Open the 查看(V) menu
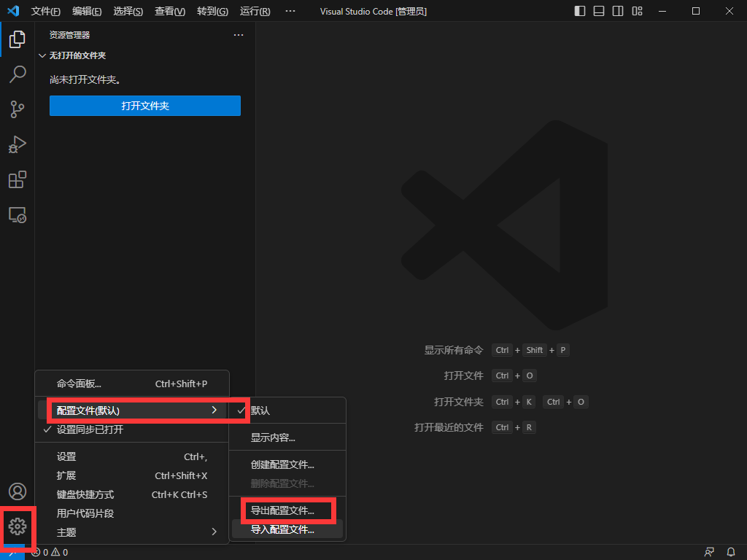Image resolution: width=747 pixels, height=560 pixels. click(x=170, y=11)
